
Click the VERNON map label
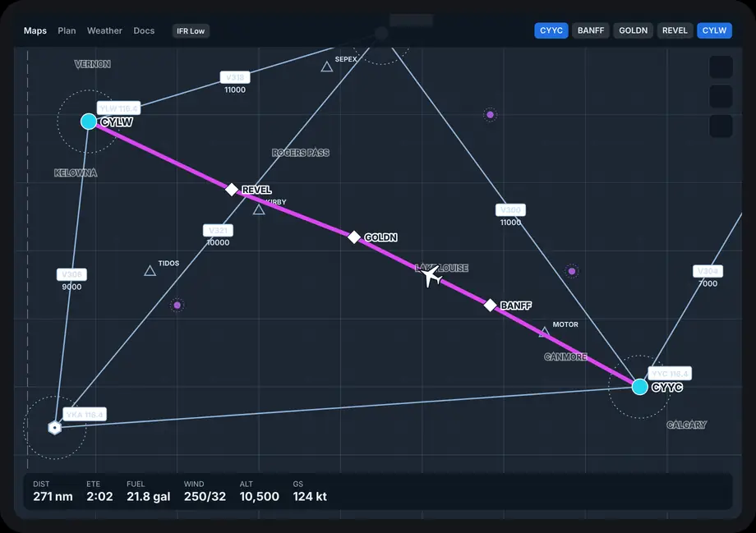(x=93, y=64)
